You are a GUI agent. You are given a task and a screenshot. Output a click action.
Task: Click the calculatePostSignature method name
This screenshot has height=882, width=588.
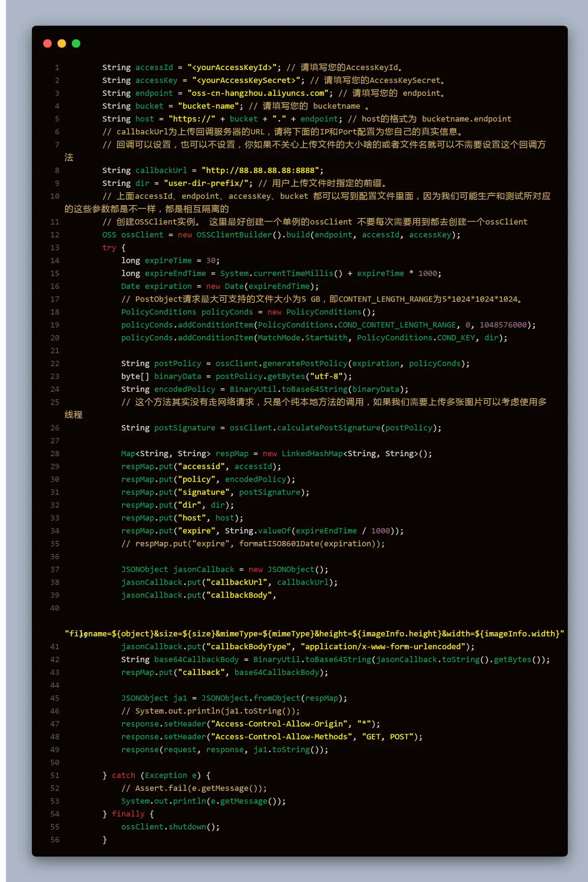329,428
